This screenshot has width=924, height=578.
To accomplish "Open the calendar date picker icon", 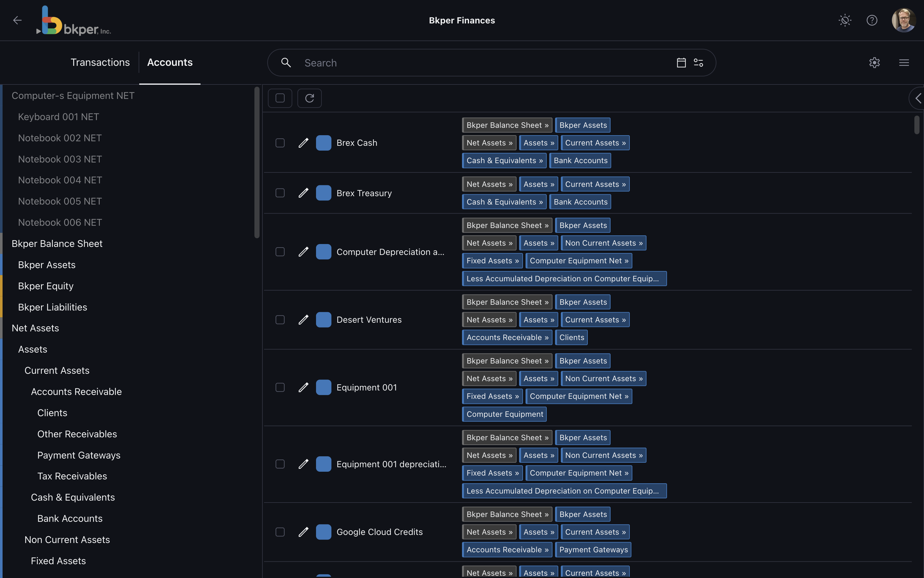I will (681, 63).
